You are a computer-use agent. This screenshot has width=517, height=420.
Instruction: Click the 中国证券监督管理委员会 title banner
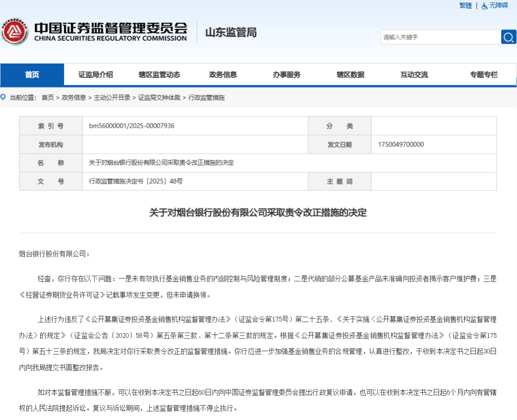pos(111,32)
